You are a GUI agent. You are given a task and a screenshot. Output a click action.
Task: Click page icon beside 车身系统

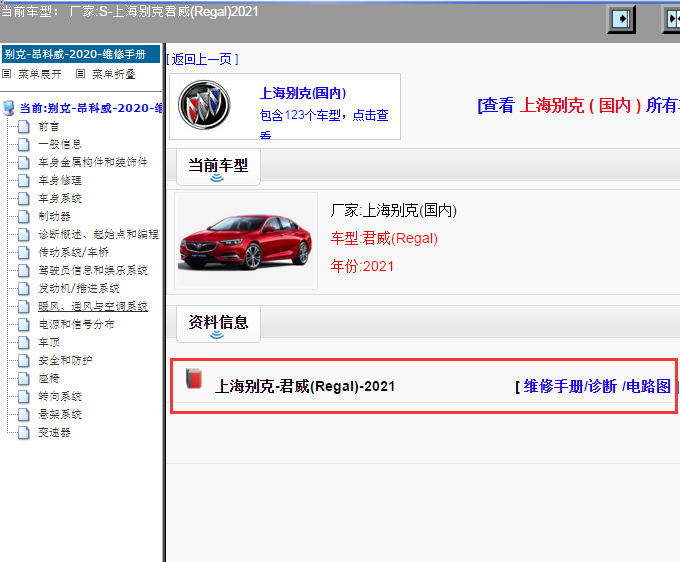[x=23, y=199]
